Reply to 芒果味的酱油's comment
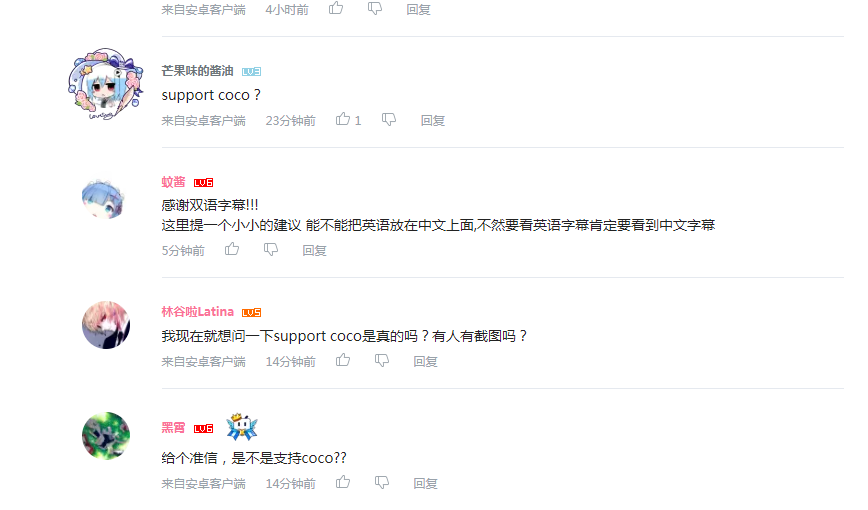 tap(432, 120)
